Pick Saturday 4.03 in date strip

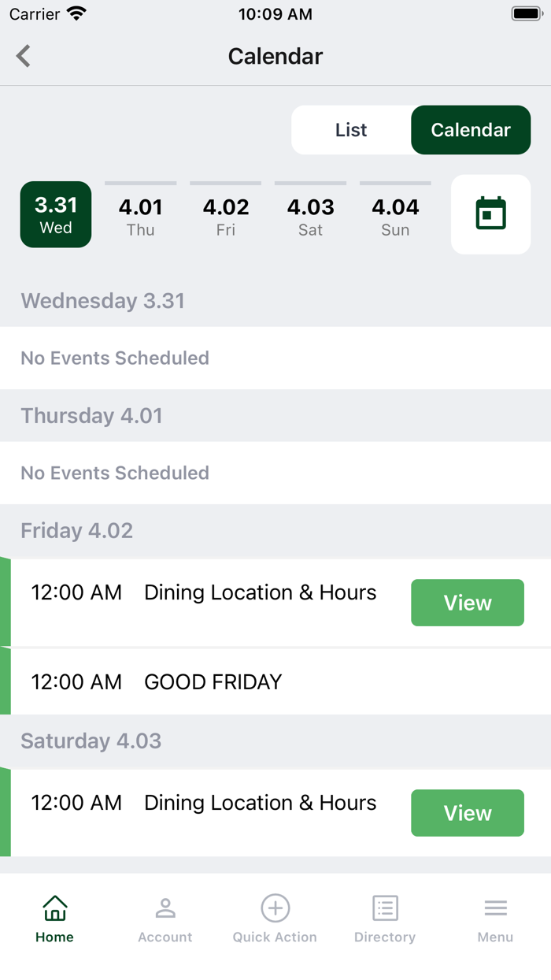click(x=311, y=216)
